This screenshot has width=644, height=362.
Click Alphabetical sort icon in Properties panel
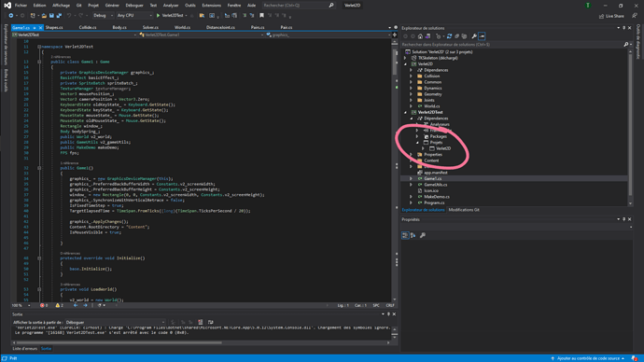click(413, 235)
